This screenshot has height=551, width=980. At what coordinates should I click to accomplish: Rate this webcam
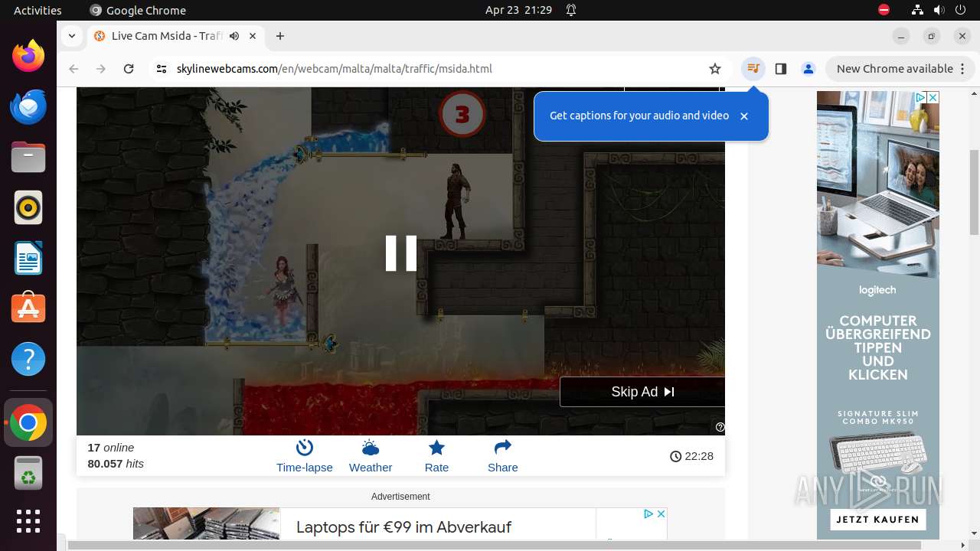(x=436, y=456)
